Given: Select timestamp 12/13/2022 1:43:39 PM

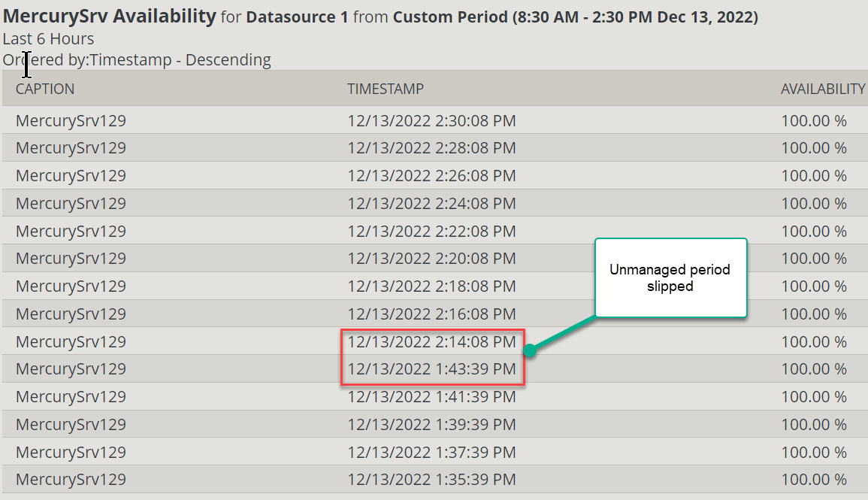Looking at the screenshot, I should click(432, 368).
